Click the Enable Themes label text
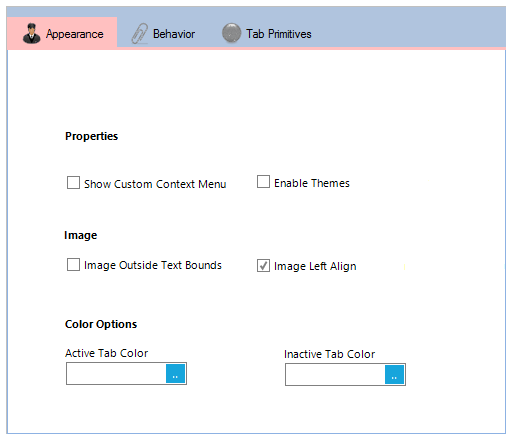Image resolution: width=513 pixels, height=440 pixels. pyautogui.click(x=312, y=183)
